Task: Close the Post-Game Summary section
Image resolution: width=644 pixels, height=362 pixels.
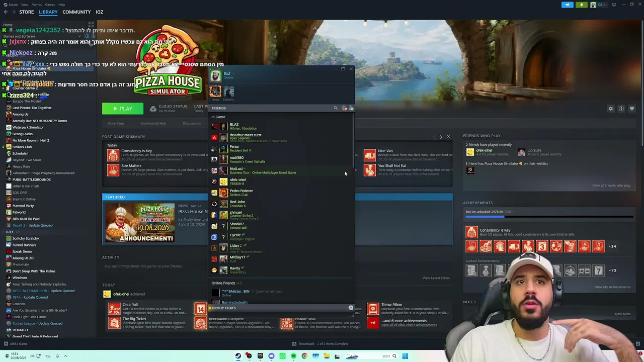Action: tap(448, 137)
